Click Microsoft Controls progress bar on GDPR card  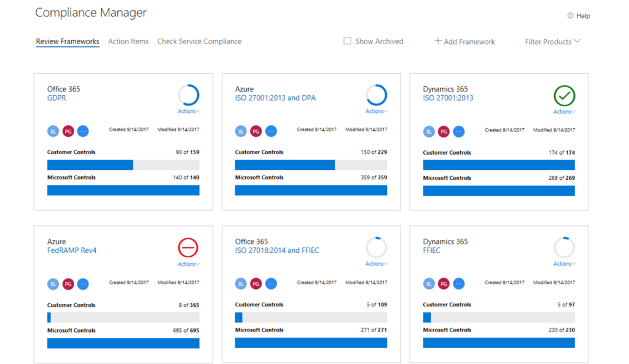click(x=123, y=190)
